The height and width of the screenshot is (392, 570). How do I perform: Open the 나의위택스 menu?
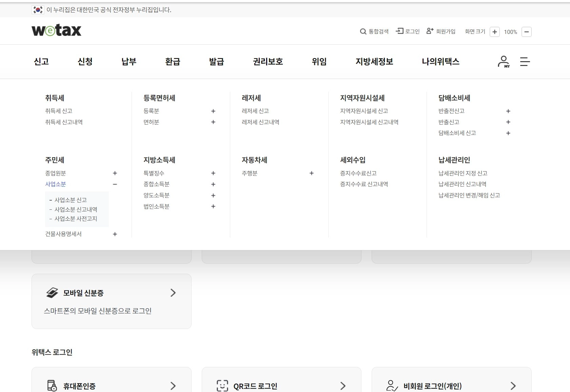pyautogui.click(x=441, y=62)
